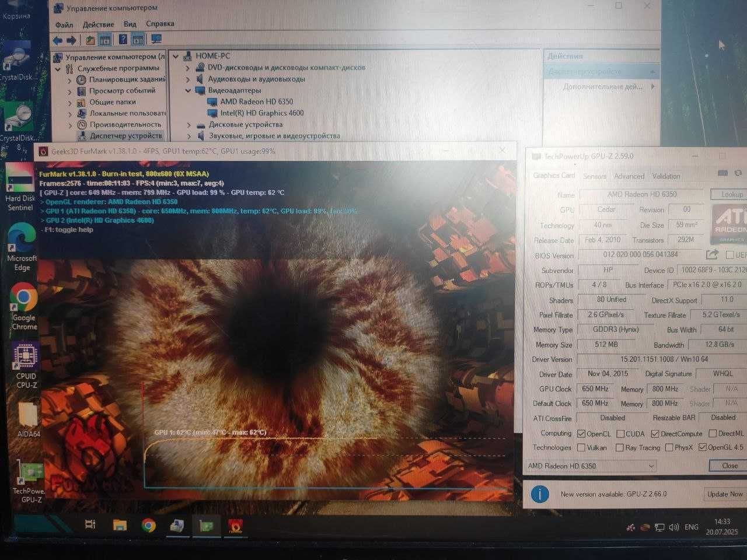Click the BIOS Version field in GPU-Z
This screenshot has height=560, width=747.
pos(640,255)
